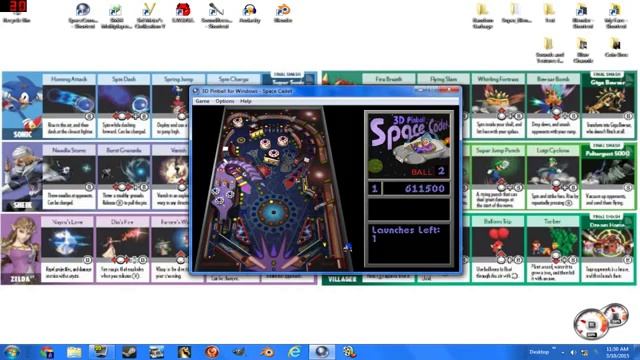The height and width of the screenshot is (360, 640).
Task: Select the Blender desktop icon
Action: pyautogui.click(x=283, y=13)
